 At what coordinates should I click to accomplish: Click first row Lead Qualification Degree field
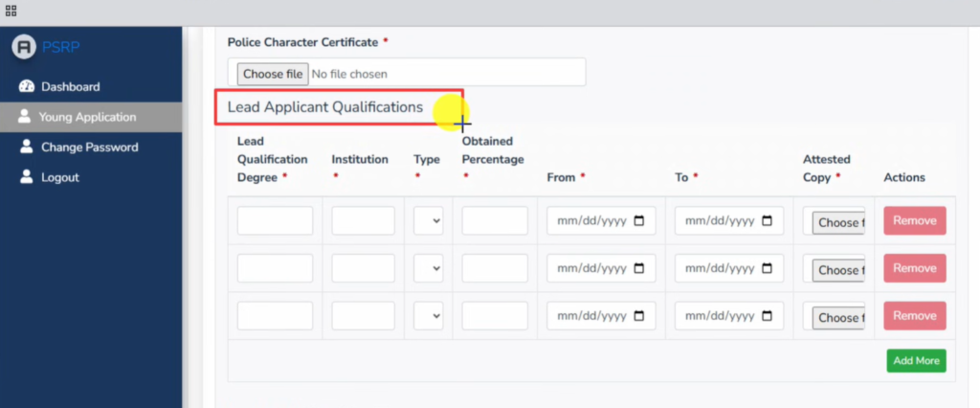(275, 221)
